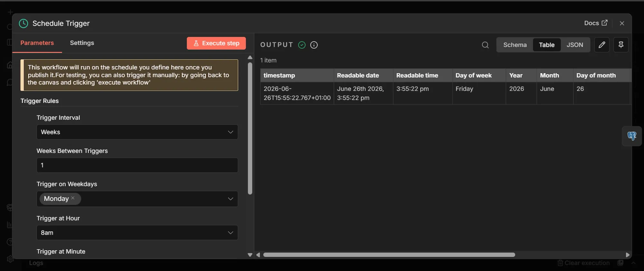Screen dimensions: 644x271
Task: Click the Year column header
Action: (x=521, y=75)
